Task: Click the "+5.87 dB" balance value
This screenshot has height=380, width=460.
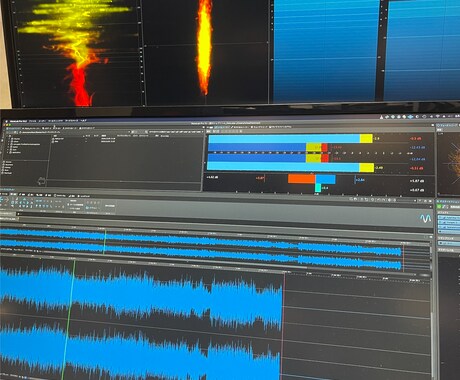Action: point(417,181)
